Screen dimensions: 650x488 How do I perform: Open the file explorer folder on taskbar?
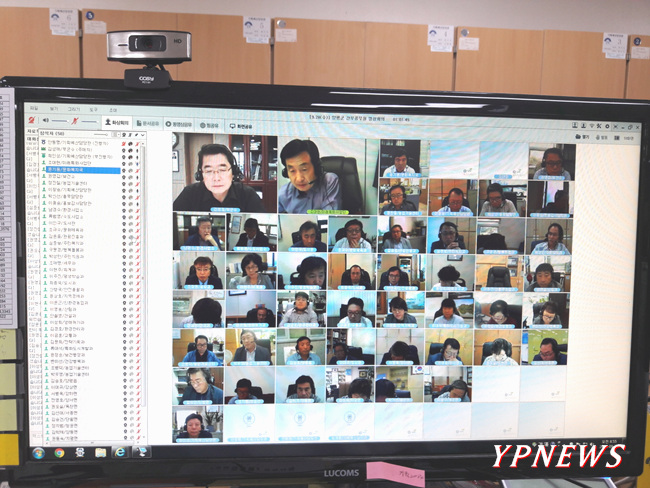101,453
